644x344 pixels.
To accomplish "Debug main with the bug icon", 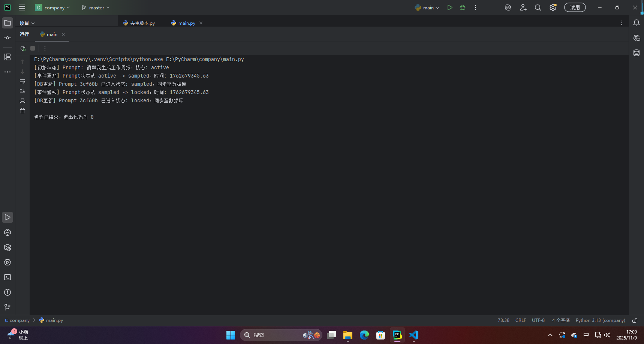I will coord(463,7).
